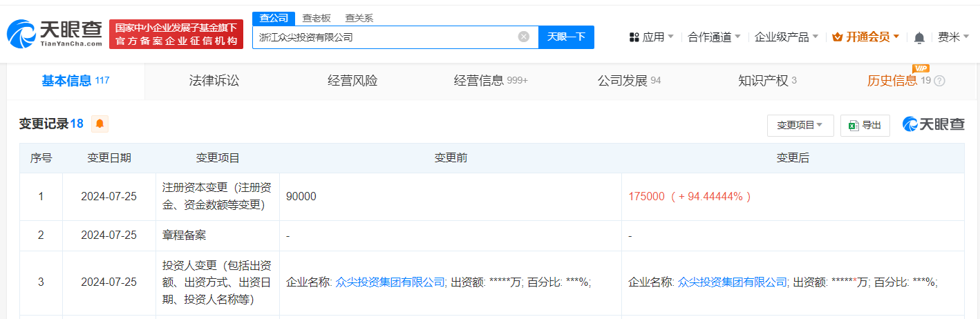The height and width of the screenshot is (319, 980).
Task: Click the 导出 export button
Action: [x=865, y=125]
